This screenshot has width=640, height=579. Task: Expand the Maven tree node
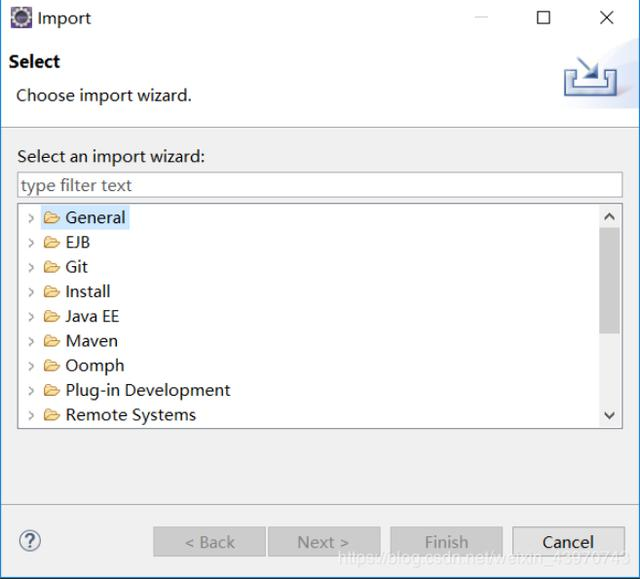[31, 341]
